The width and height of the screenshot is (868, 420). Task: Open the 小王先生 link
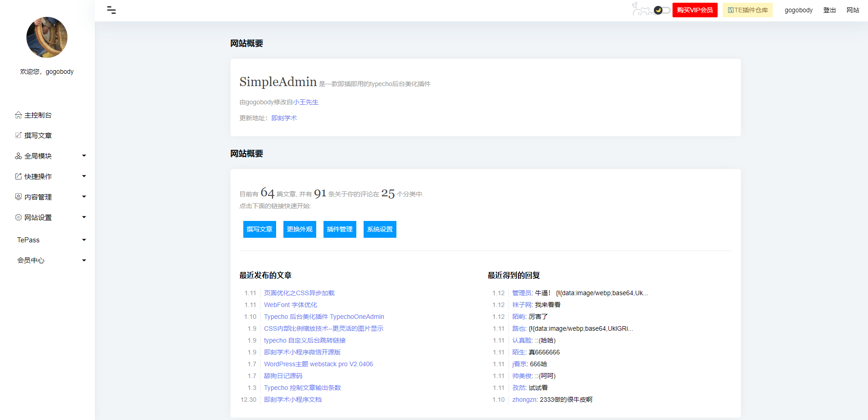click(x=306, y=102)
